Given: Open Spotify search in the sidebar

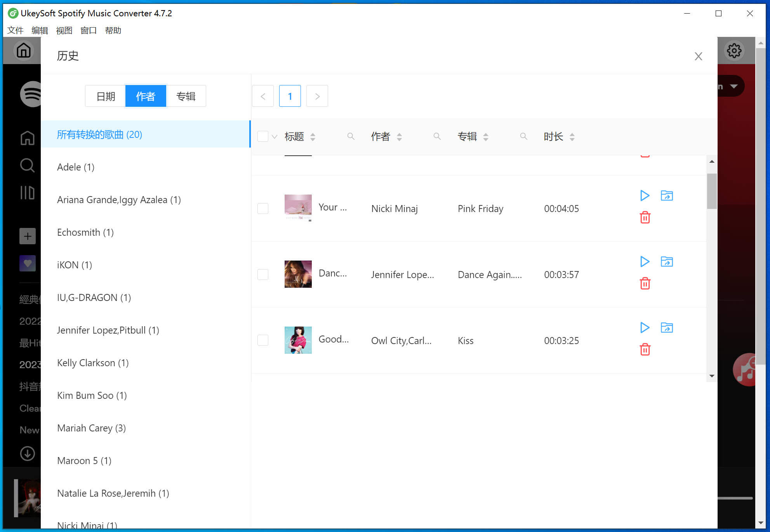Looking at the screenshot, I should 27,165.
